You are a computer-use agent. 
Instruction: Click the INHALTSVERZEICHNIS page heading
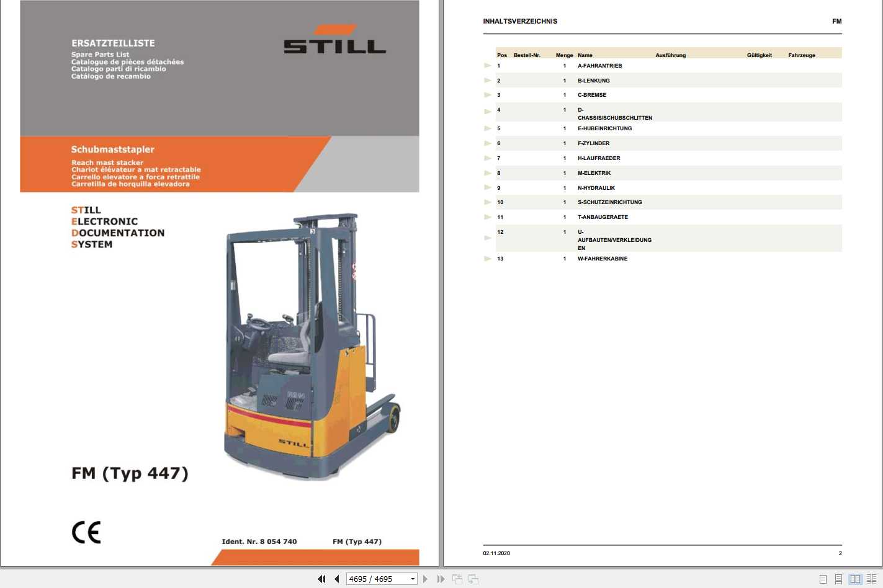[x=520, y=21]
